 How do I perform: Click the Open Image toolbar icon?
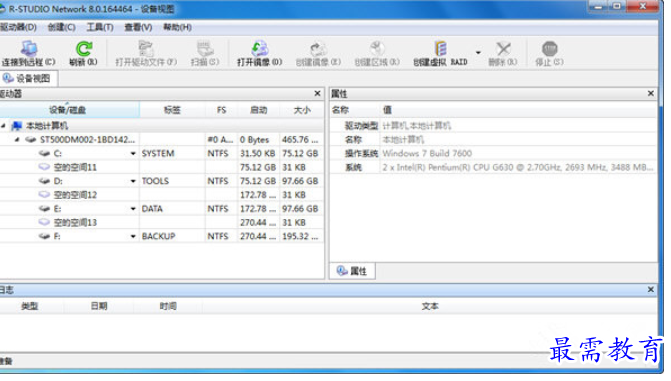[260, 49]
